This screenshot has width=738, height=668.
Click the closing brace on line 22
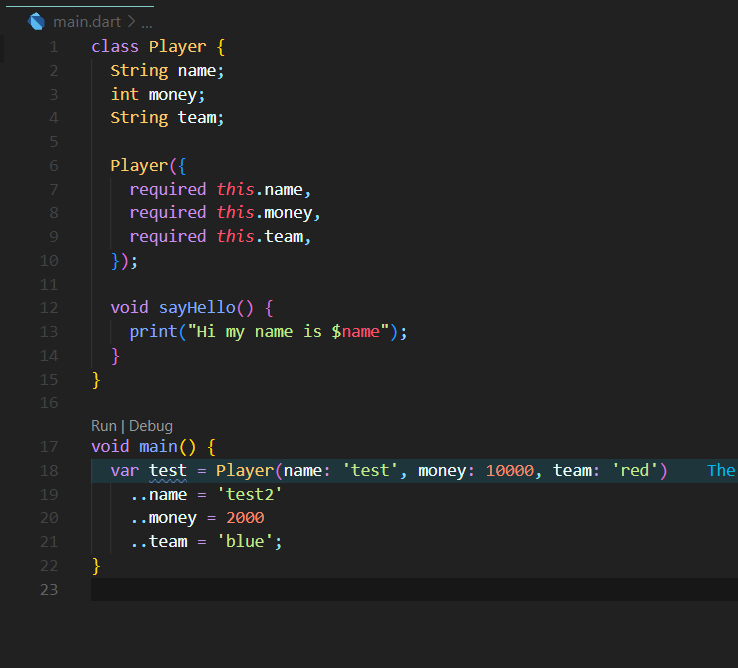click(x=96, y=566)
